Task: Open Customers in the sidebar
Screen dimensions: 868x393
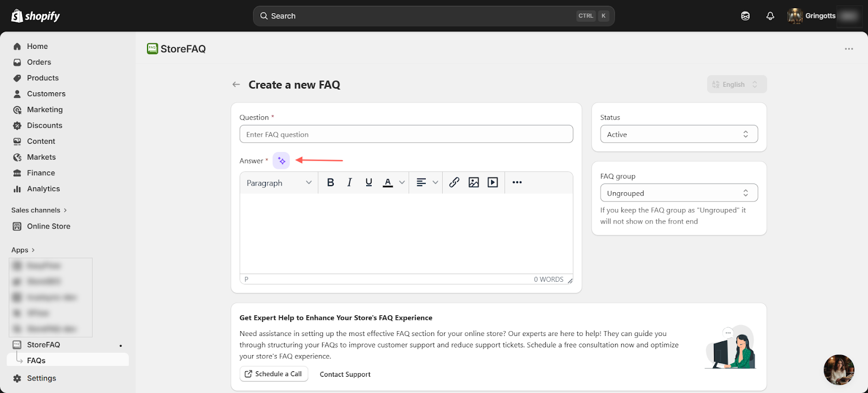Action: [x=46, y=93]
